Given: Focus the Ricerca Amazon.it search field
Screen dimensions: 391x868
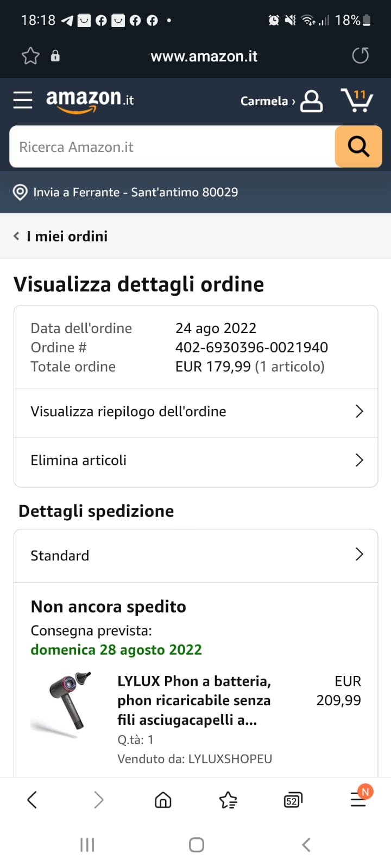Looking at the screenshot, I should [172, 147].
